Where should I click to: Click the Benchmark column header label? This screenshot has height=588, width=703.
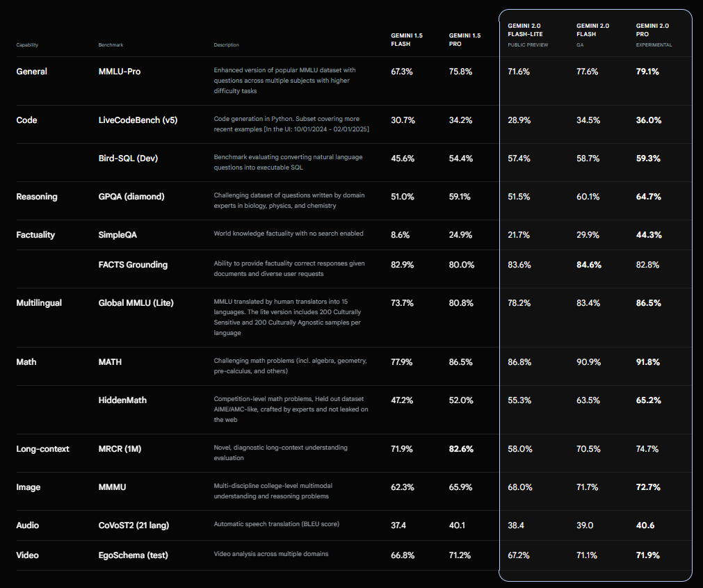[x=111, y=45]
